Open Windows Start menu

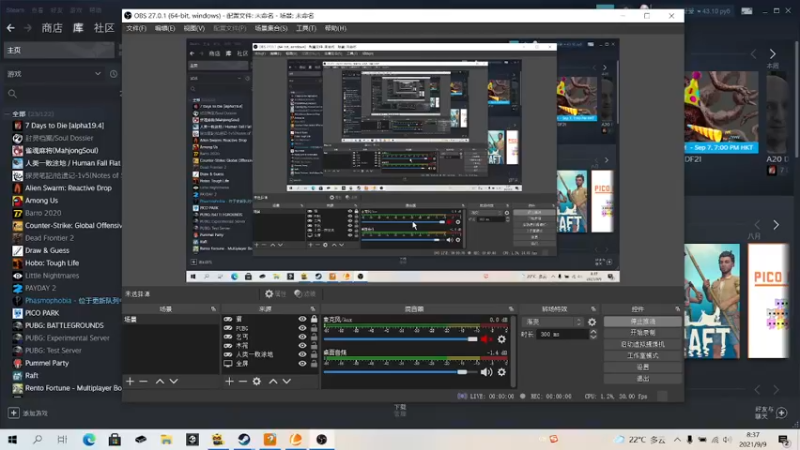coord(12,439)
